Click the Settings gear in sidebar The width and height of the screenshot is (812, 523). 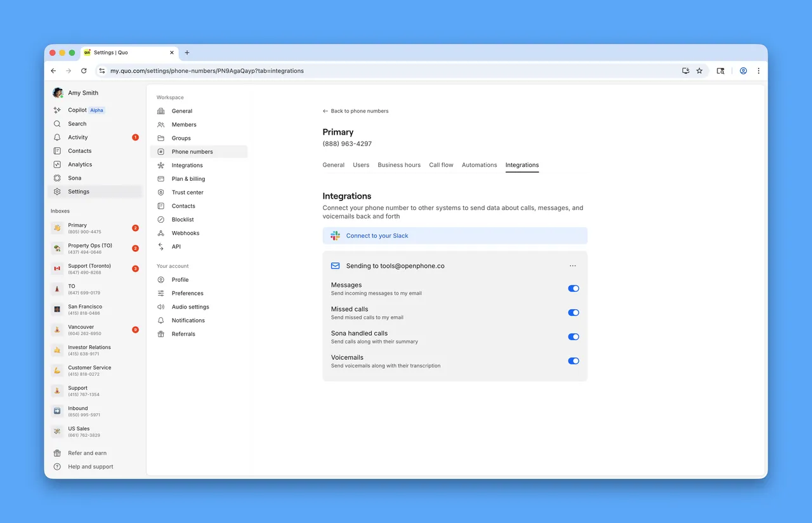click(57, 192)
